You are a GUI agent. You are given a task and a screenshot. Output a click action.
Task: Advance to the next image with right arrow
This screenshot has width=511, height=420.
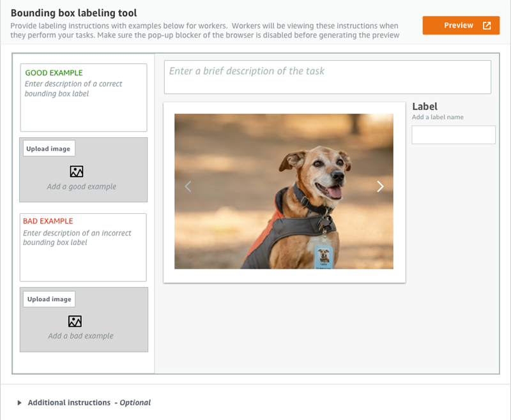[380, 186]
